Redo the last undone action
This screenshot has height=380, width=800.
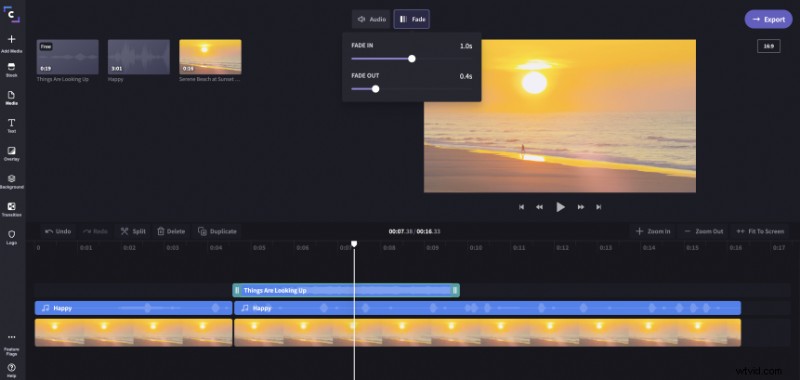click(95, 231)
